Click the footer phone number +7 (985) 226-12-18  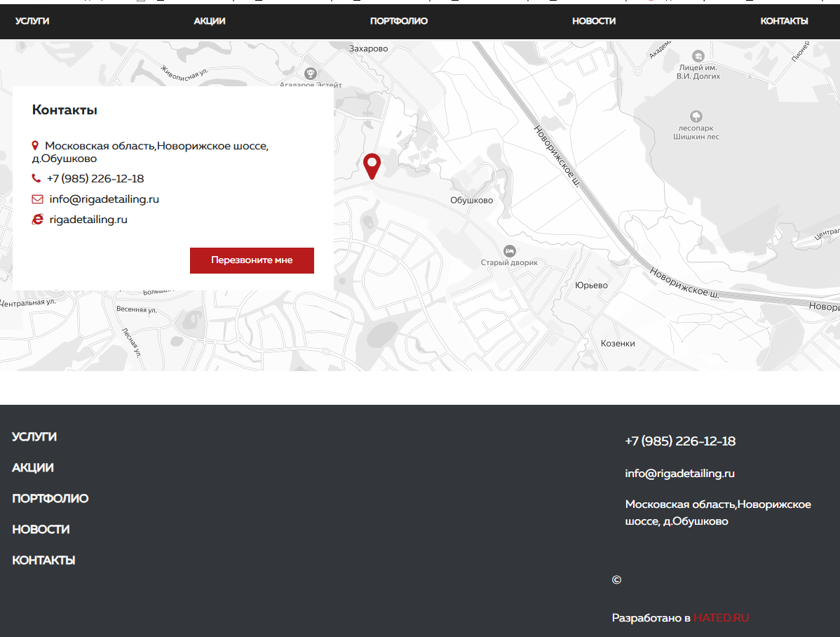(680, 441)
